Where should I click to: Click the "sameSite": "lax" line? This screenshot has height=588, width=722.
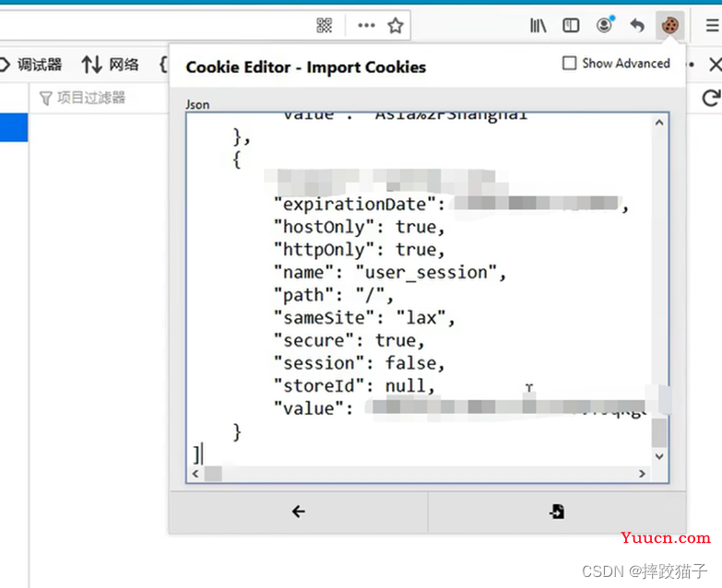364,317
